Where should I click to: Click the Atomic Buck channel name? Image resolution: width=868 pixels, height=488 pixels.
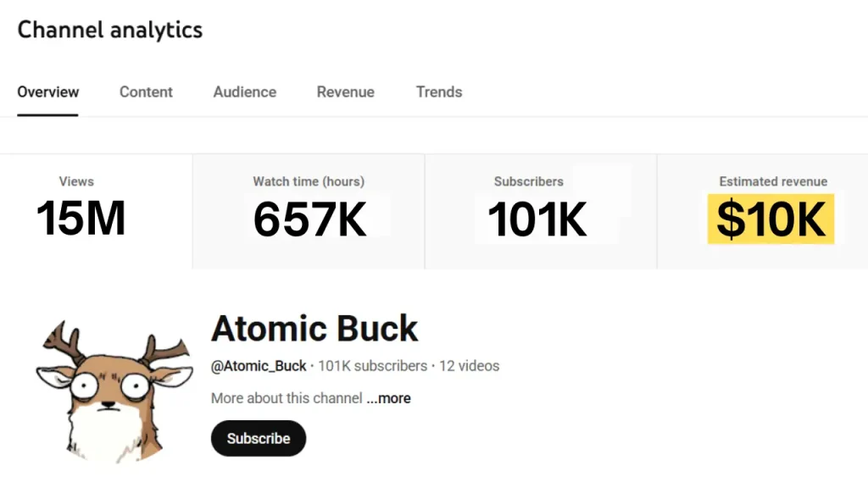tap(314, 328)
